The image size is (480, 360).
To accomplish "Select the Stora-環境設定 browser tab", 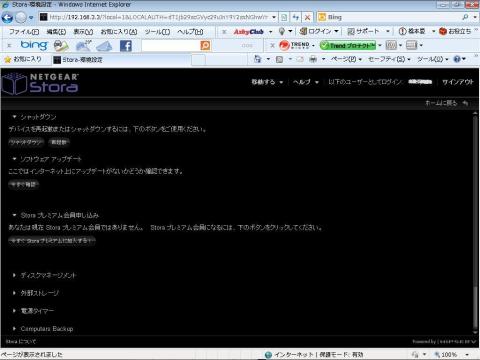I will coord(121,60).
